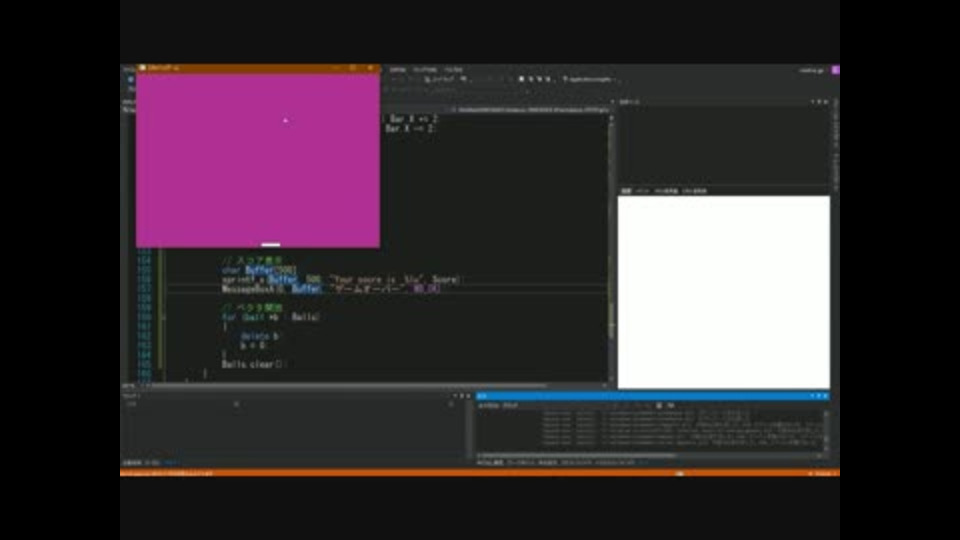Viewport: 960px width, 540px height.
Task: Maximize the pink game window
Action: click(353, 68)
